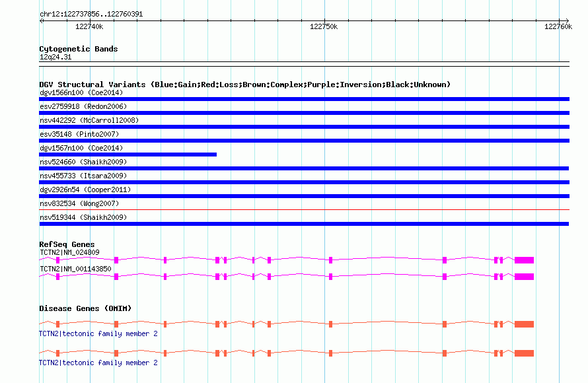Screen dimensions: 588x383
Task: Select the esv2759918 (Redon2006) variant label
Action: [83, 106]
